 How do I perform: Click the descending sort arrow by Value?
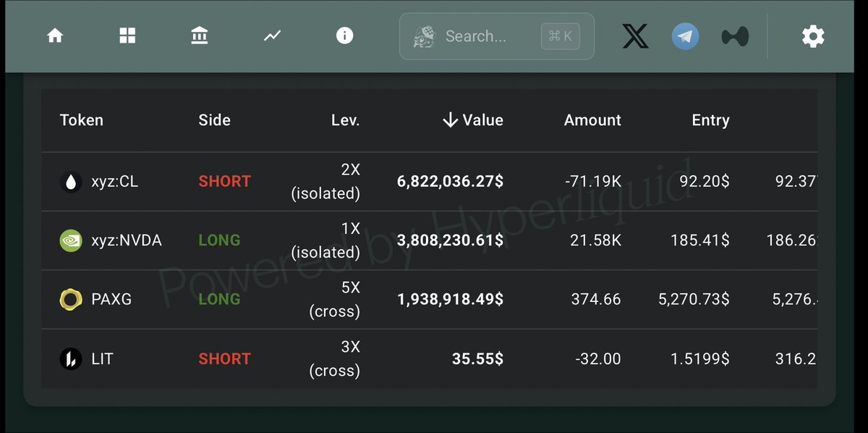coord(450,120)
